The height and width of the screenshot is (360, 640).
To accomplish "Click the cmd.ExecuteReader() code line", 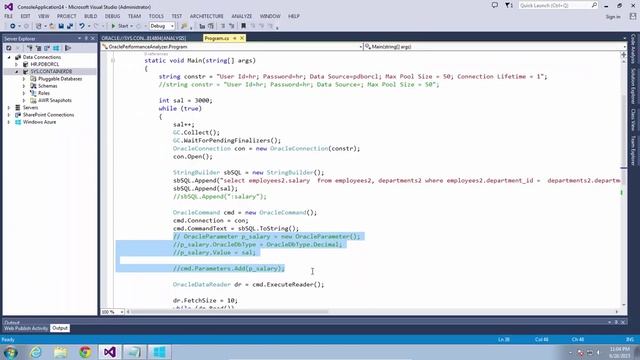I will (248, 284).
